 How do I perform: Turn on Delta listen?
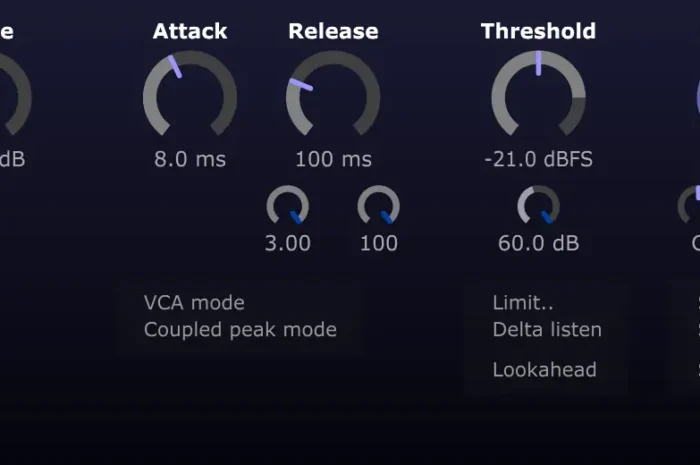point(547,329)
